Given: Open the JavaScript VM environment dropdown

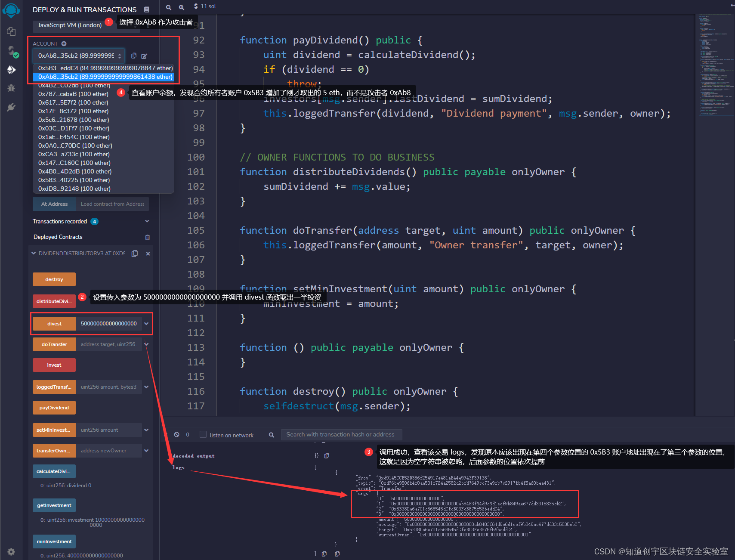Looking at the screenshot, I should pos(86,25).
